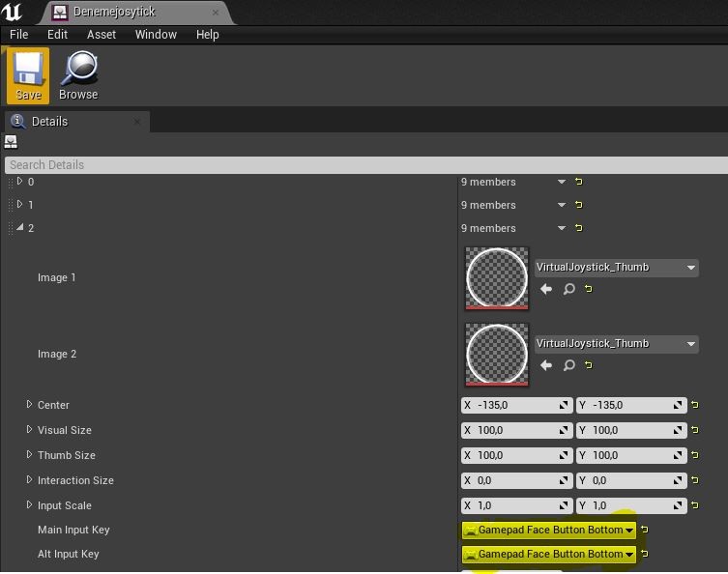This screenshot has width=728, height=574.
Task: Open element 1 members dropdown arrow
Action: coord(562,205)
